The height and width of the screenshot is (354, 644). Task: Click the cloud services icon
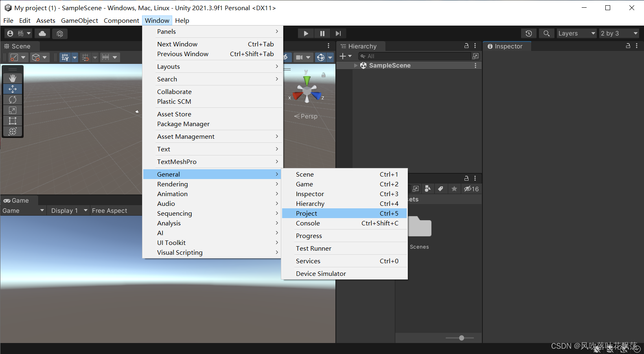click(x=42, y=33)
